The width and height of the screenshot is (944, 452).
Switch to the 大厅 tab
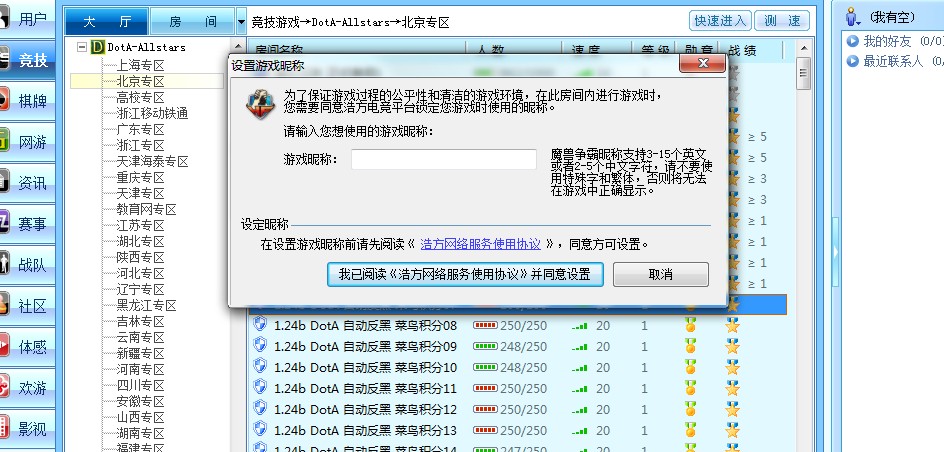[x=107, y=22]
